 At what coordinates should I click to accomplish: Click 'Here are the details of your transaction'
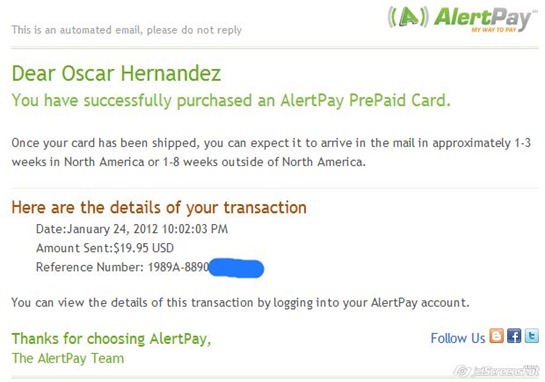[159, 208]
